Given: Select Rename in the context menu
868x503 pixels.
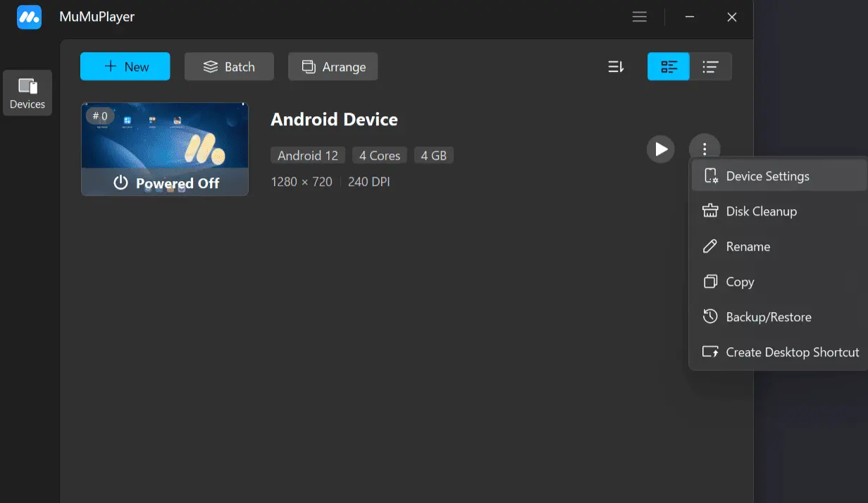Looking at the screenshot, I should point(779,247).
